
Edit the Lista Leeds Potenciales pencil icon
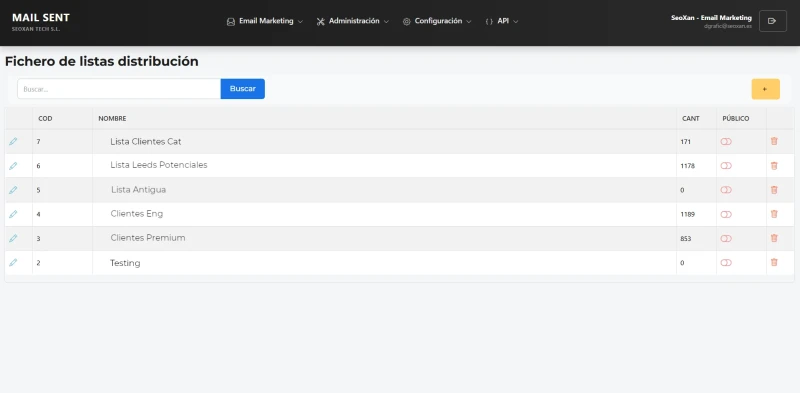pyautogui.click(x=13, y=166)
